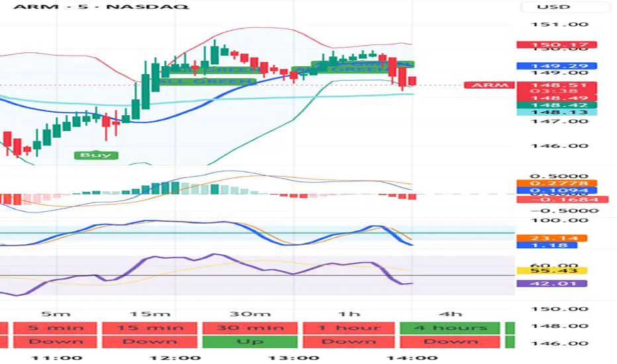Click the Up status under 30 min
This screenshot has width=617, height=364.
point(250,341)
